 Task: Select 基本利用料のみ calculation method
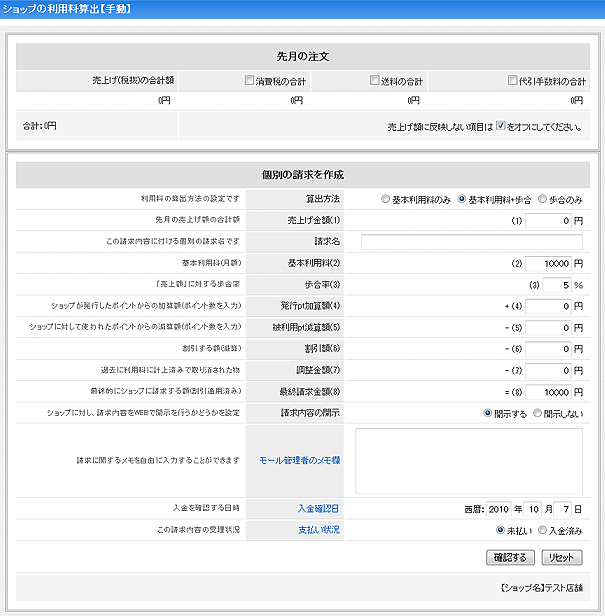click(385, 199)
